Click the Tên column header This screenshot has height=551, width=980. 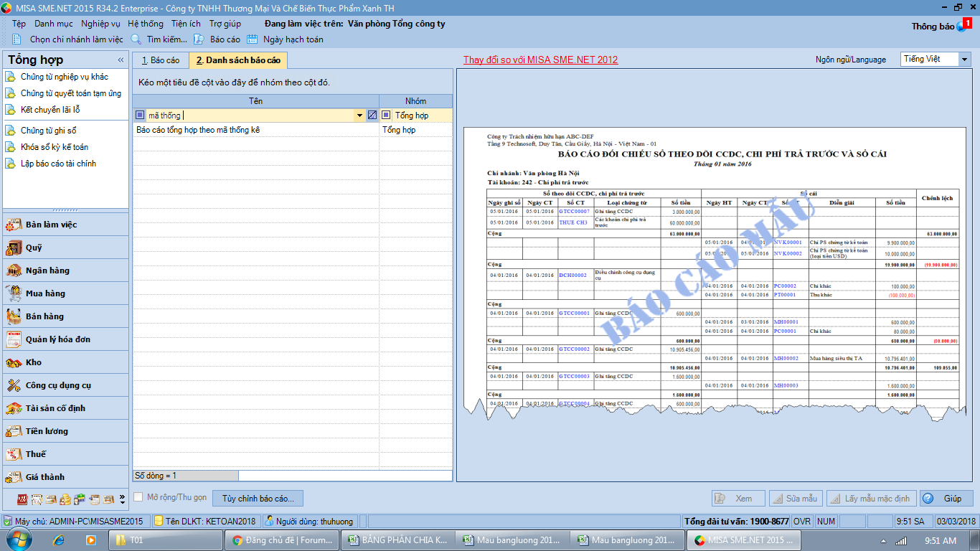(256, 101)
